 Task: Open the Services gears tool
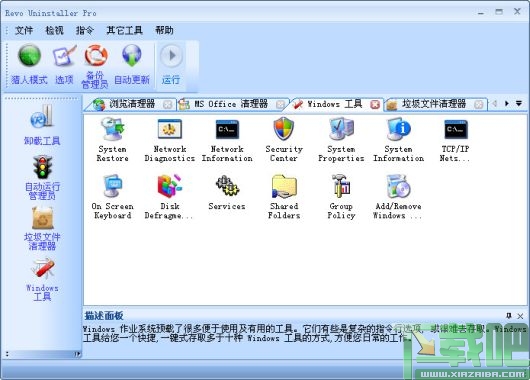coord(227,192)
